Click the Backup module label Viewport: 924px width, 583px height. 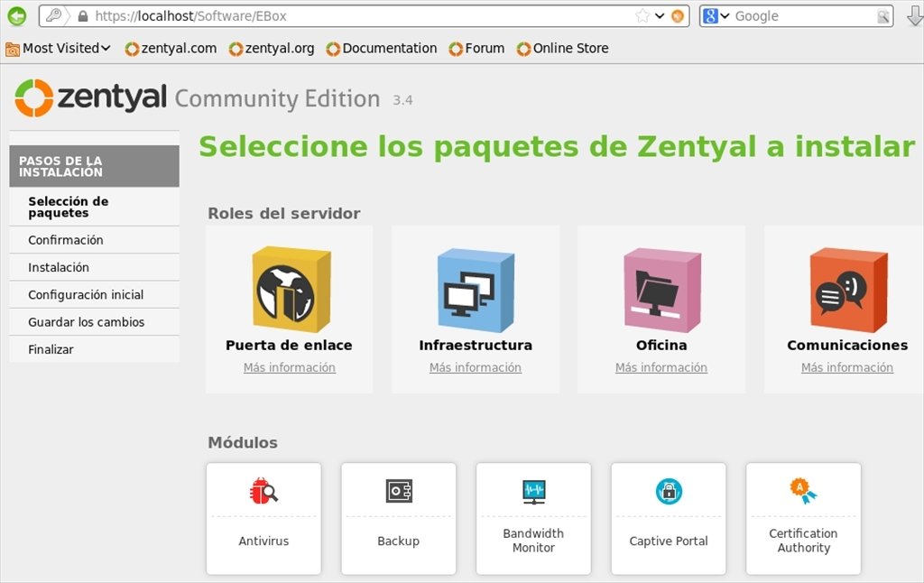(x=398, y=541)
